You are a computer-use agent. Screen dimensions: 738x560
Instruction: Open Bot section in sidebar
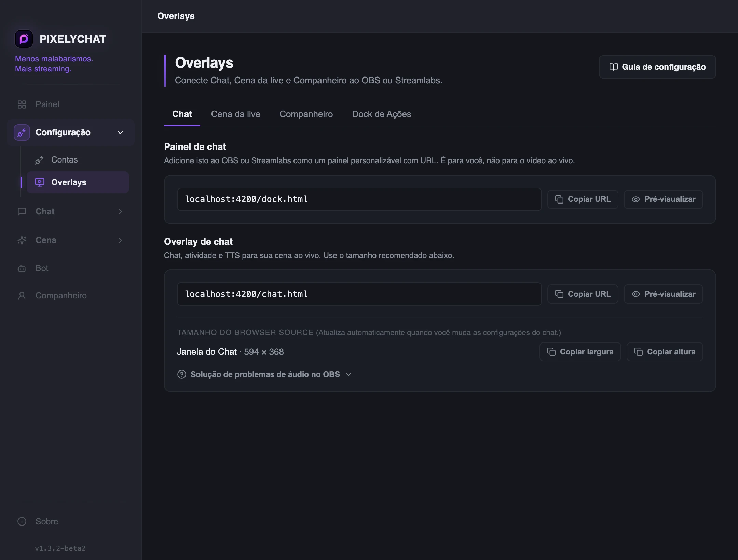pyautogui.click(x=42, y=268)
